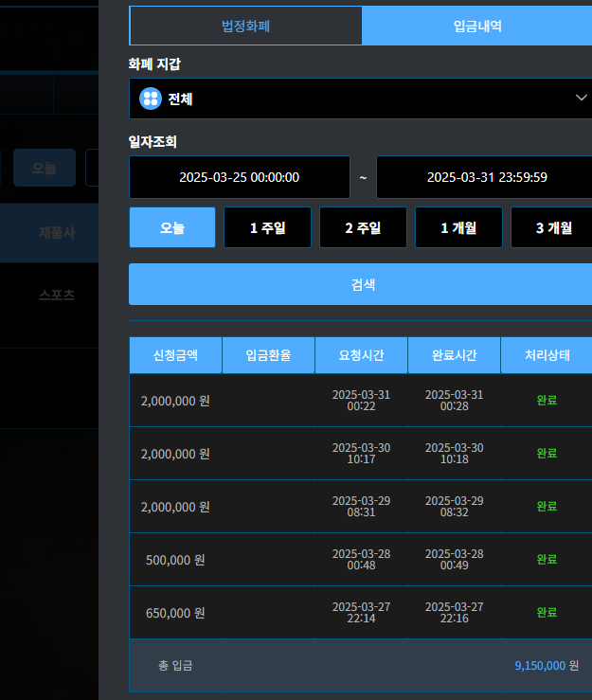Image resolution: width=592 pixels, height=700 pixels.
Task: Click the 처리상태 column header
Action: [547, 355]
